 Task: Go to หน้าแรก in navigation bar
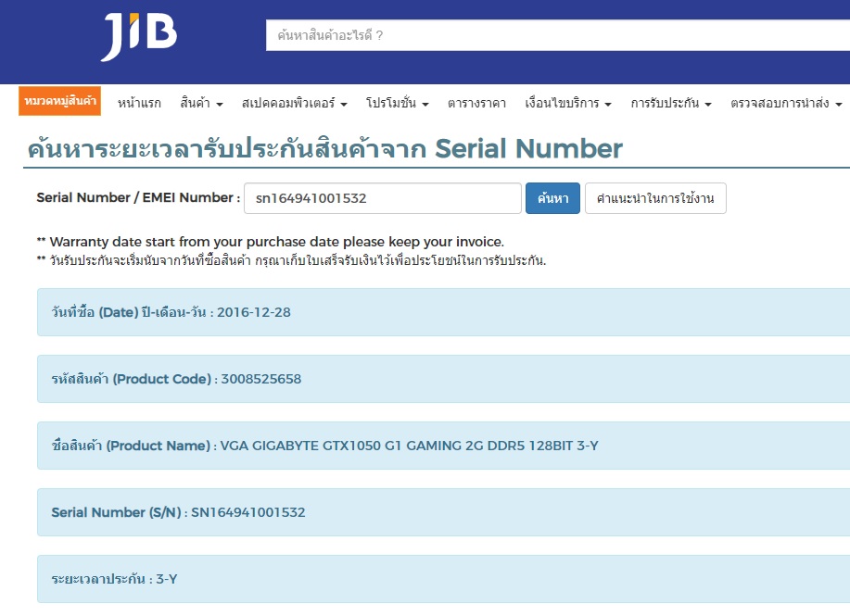(x=139, y=103)
